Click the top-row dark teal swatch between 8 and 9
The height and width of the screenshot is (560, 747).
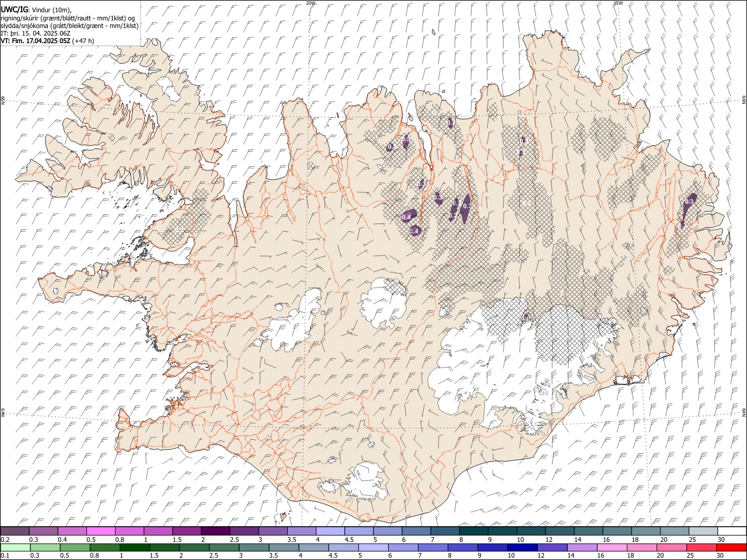474,531
